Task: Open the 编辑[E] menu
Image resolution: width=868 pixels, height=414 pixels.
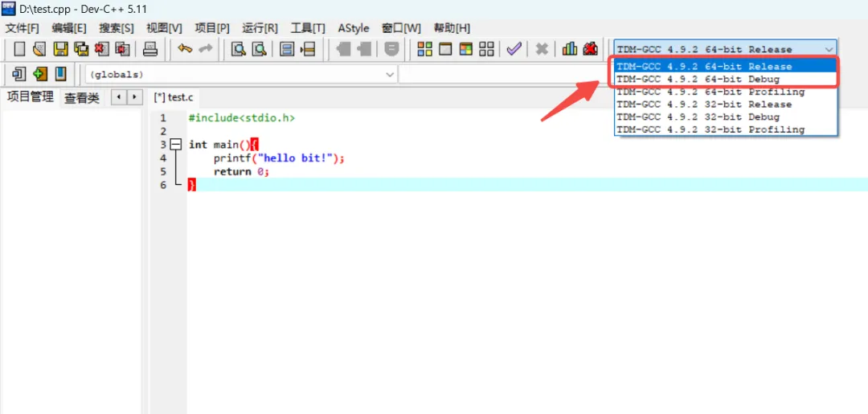Action: coord(69,28)
